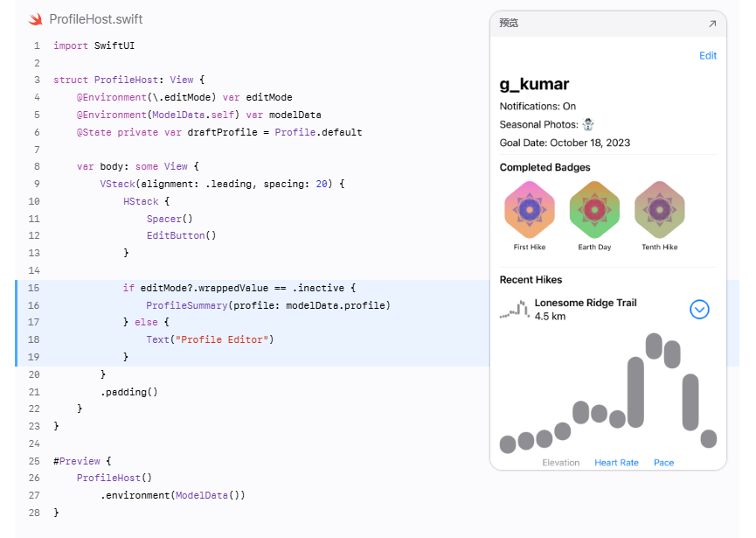Click the "import SwiftUI" code line

(x=94, y=45)
